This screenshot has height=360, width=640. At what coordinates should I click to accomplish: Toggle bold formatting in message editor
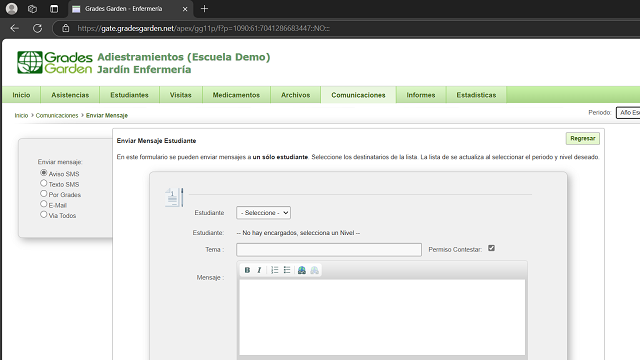click(247, 270)
